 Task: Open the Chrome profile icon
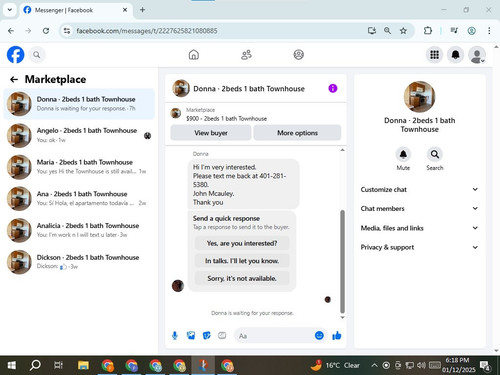click(471, 31)
